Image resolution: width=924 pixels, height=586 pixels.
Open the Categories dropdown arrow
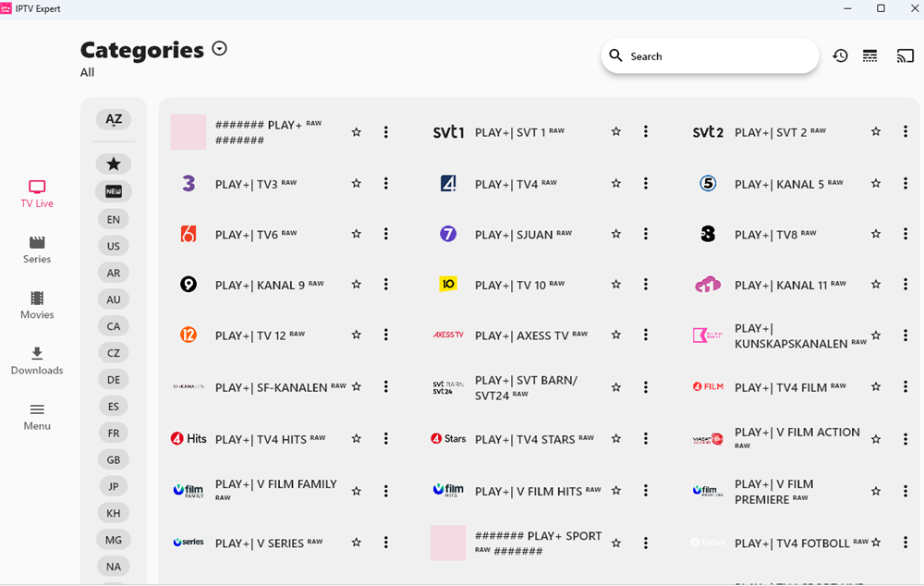(x=219, y=48)
